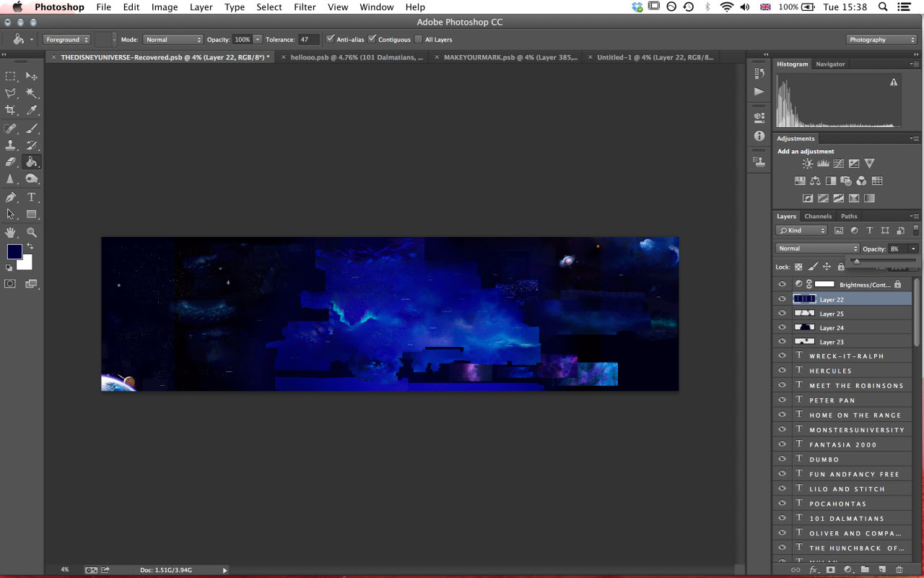Viewport: 924px width, 578px height.
Task: Open the Photography workspace dropdown
Action: point(881,40)
